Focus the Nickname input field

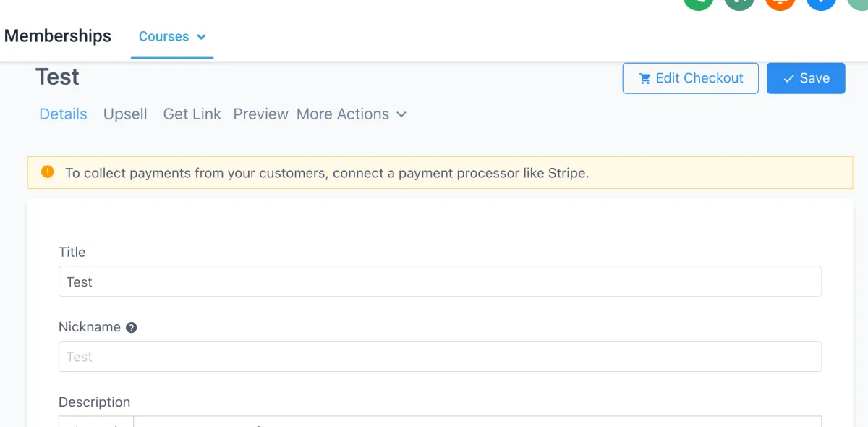pyautogui.click(x=440, y=357)
